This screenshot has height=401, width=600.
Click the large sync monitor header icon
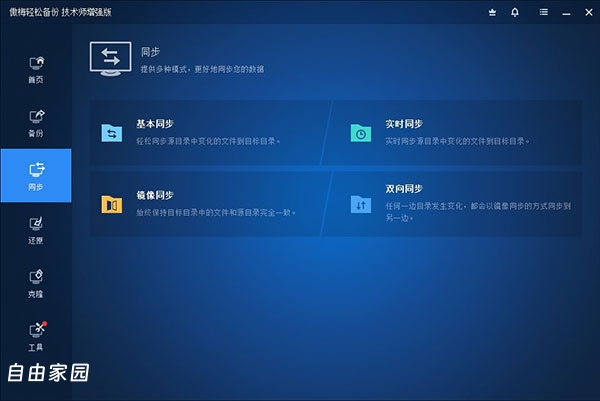point(111,59)
